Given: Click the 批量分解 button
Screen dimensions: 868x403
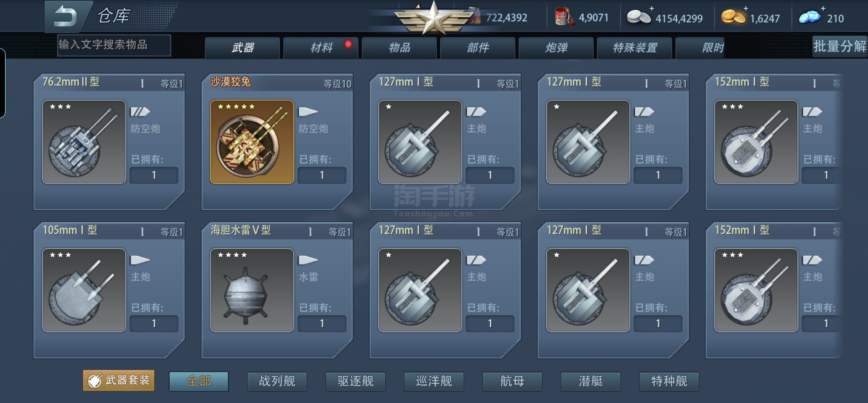Looking at the screenshot, I should (840, 46).
